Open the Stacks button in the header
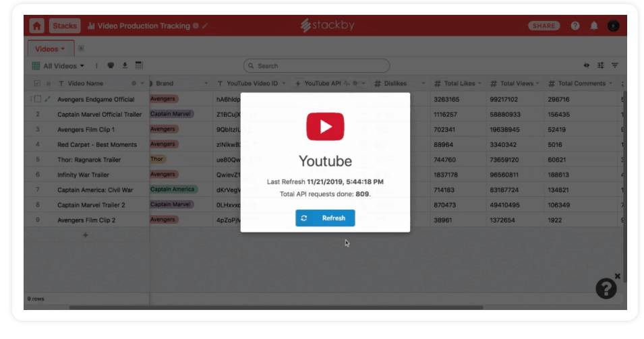The height and width of the screenshot is (339, 644). click(65, 26)
